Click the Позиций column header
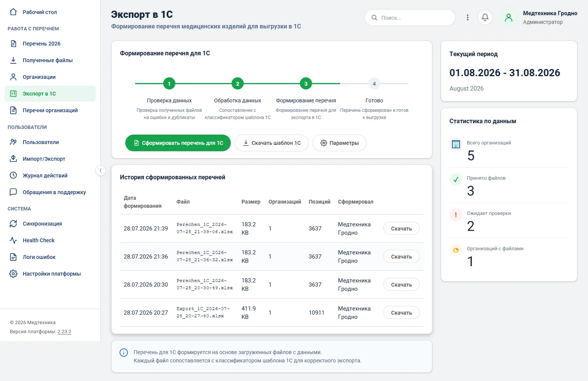 pos(319,202)
